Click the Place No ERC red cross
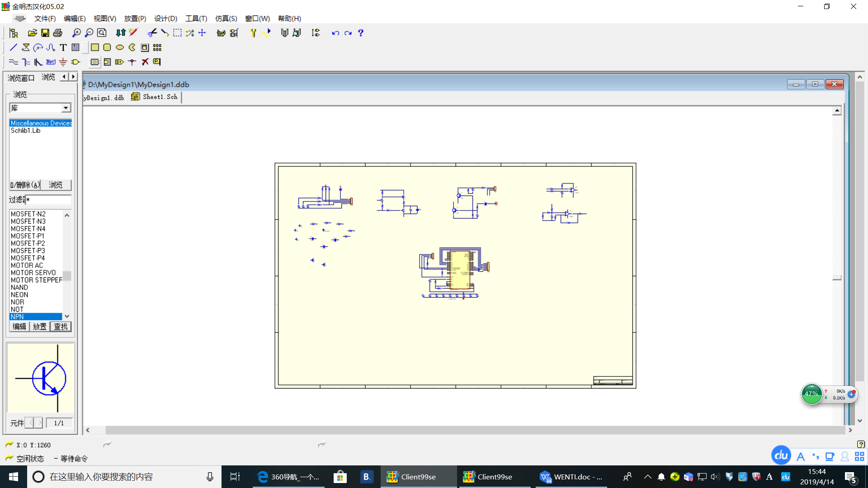868x488 pixels. click(145, 62)
